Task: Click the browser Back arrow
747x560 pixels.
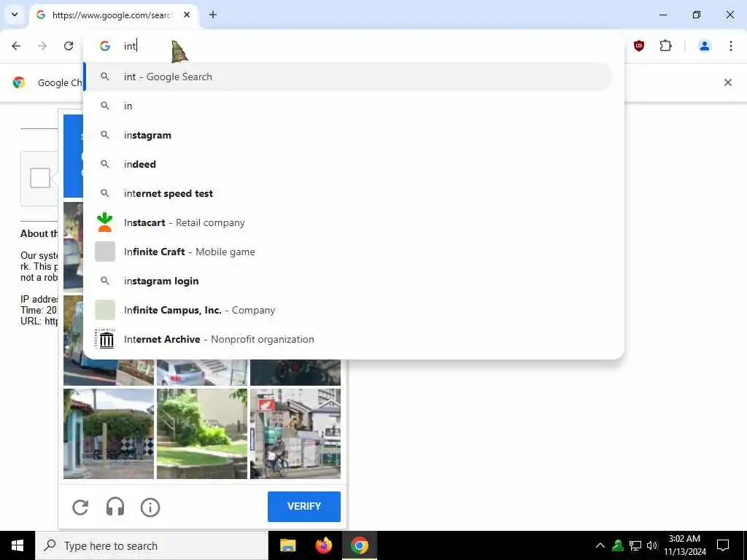Action: 16,46
